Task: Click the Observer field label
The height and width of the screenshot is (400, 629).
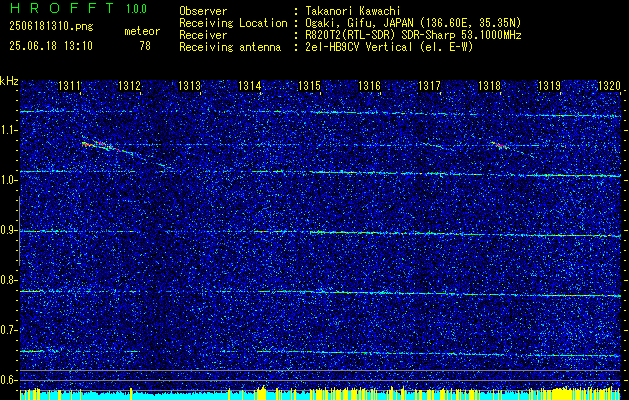Action: [203, 11]
